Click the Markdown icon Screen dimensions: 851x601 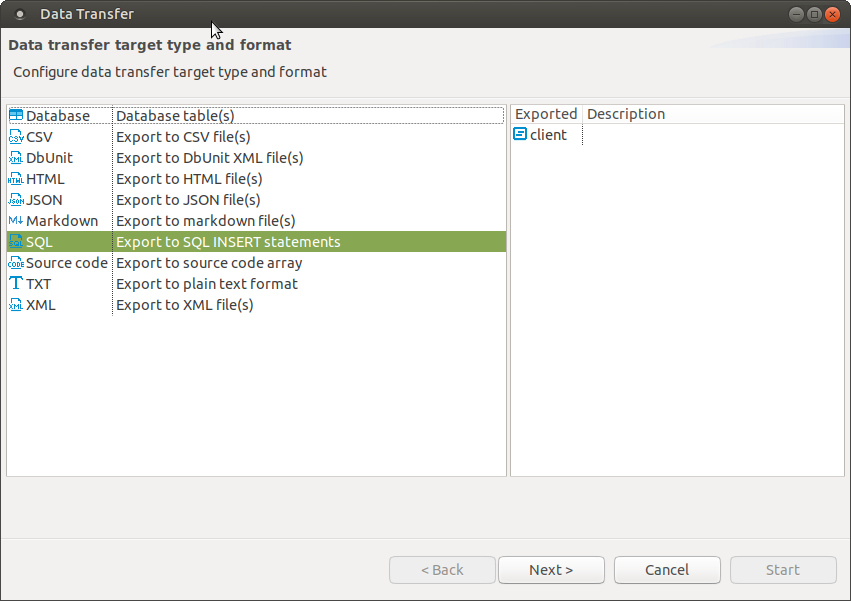(16, 220)
